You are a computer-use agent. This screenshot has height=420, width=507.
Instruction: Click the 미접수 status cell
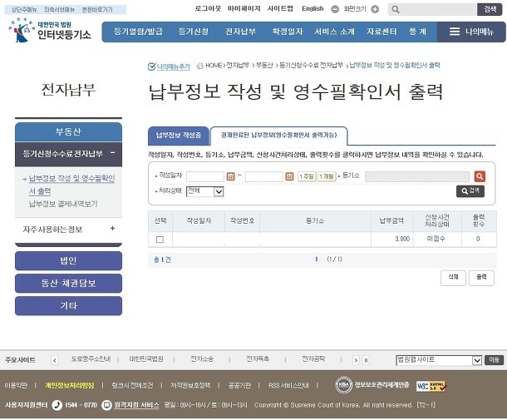point(436,239)
